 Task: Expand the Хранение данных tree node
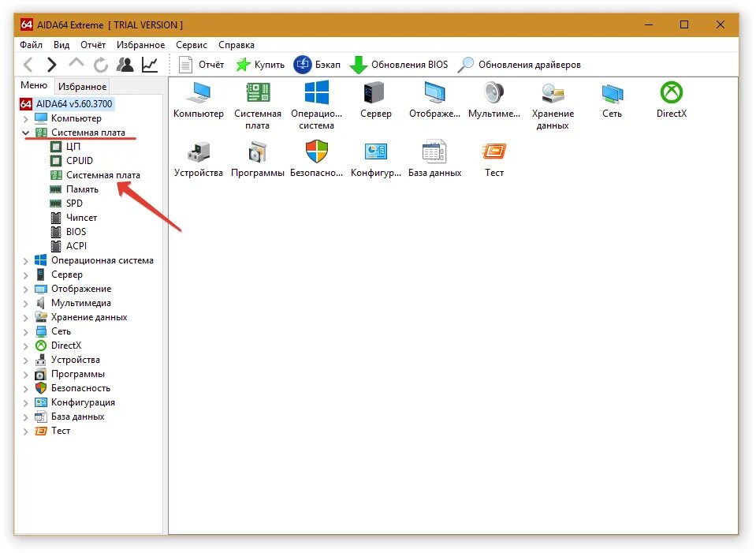[25, 317]
